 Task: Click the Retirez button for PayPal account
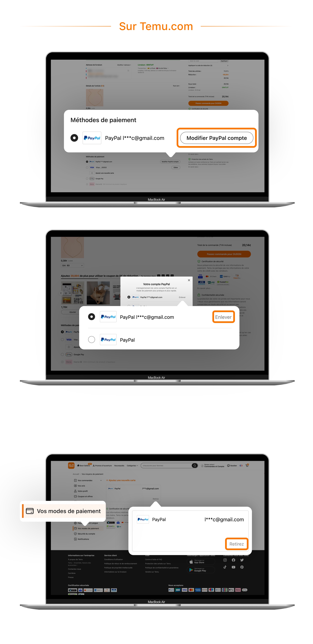tap(237, 544)
